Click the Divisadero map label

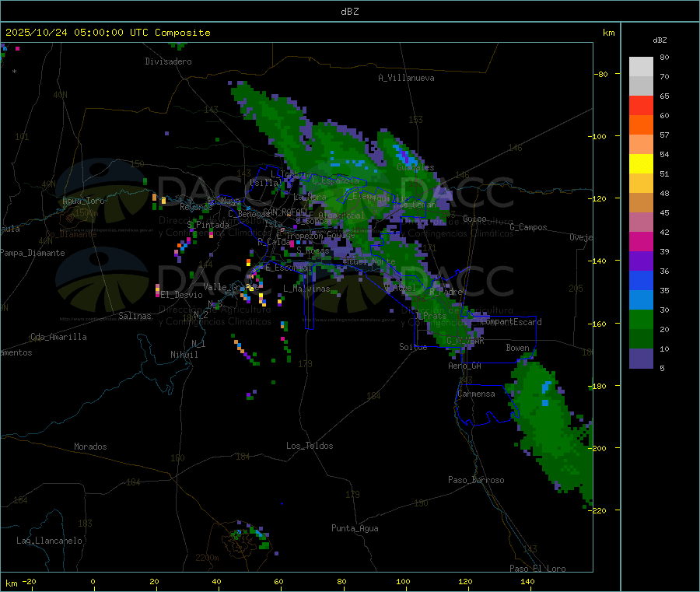[x=168, y=61]
